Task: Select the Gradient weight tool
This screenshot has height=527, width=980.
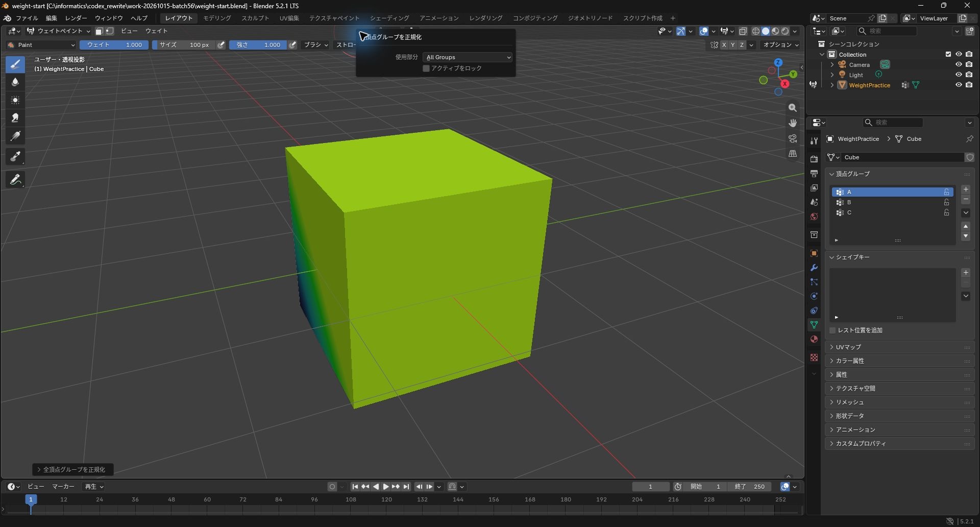Action: click(15, 136)
